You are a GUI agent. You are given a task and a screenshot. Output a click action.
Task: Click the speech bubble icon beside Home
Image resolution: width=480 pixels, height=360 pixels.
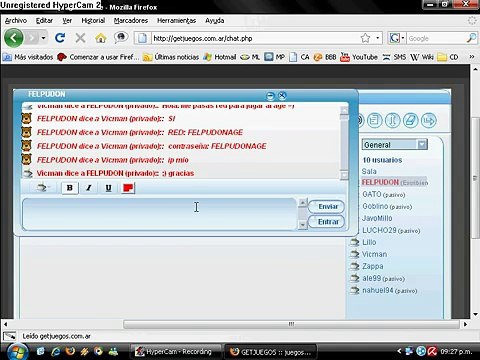point(121,37)
